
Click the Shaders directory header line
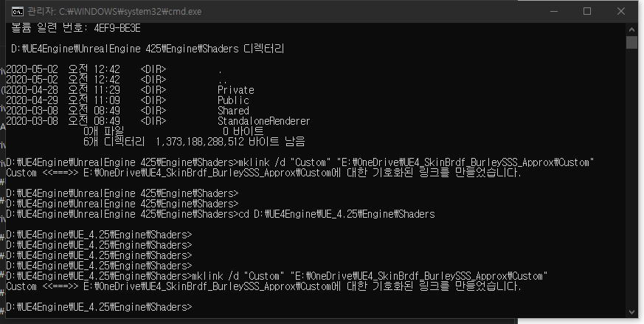coord(145,49)
